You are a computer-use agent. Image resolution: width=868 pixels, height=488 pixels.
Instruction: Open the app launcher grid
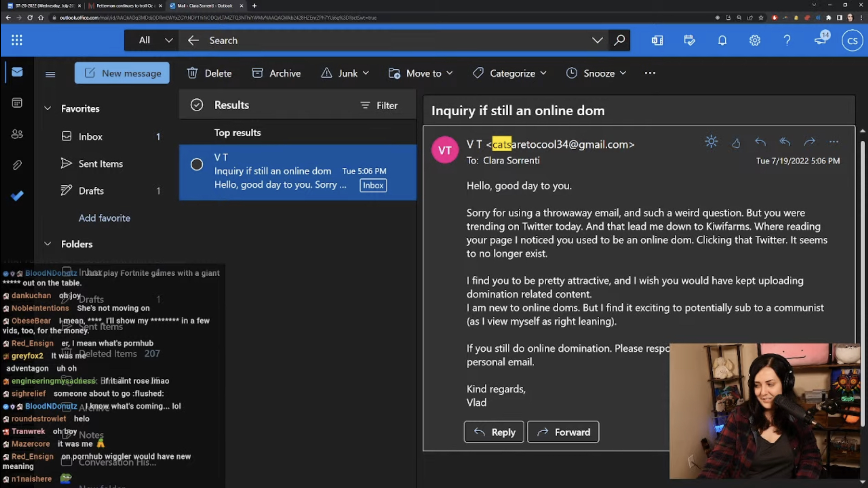[x=17, y=40]
